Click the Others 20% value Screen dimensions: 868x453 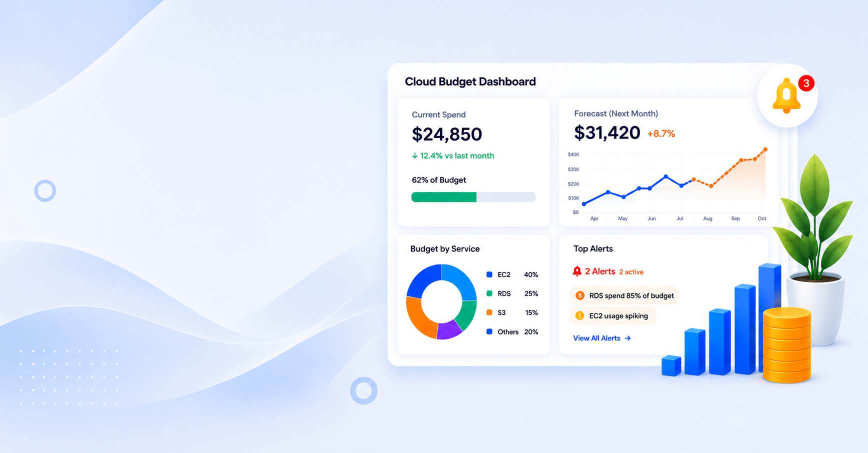[531, 331]
